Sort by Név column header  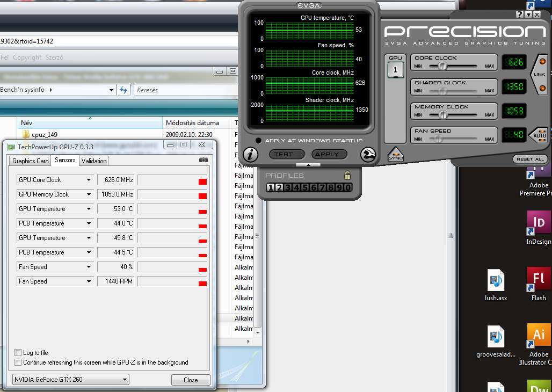click(x=90, y=123)
